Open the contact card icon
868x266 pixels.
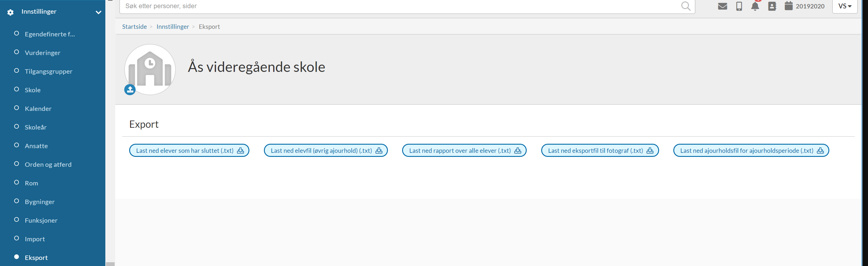[772, 6]
